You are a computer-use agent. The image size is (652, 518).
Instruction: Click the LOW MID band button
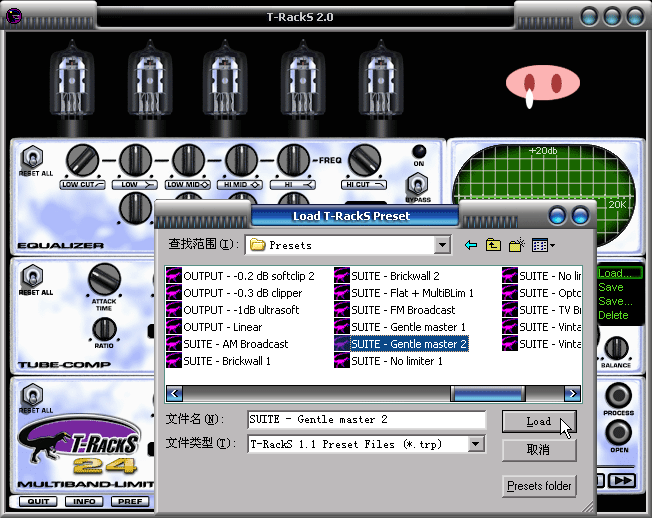click(188, 184)
